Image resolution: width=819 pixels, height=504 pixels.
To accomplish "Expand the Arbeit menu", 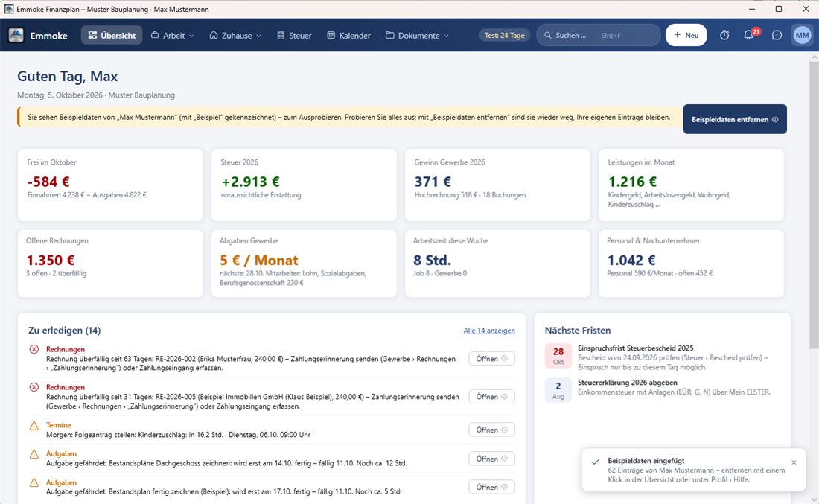I will [x=173, y=35].
